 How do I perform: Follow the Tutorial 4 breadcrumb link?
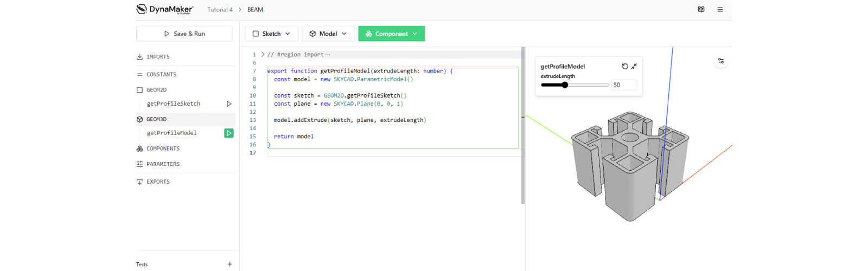(220, 10)
